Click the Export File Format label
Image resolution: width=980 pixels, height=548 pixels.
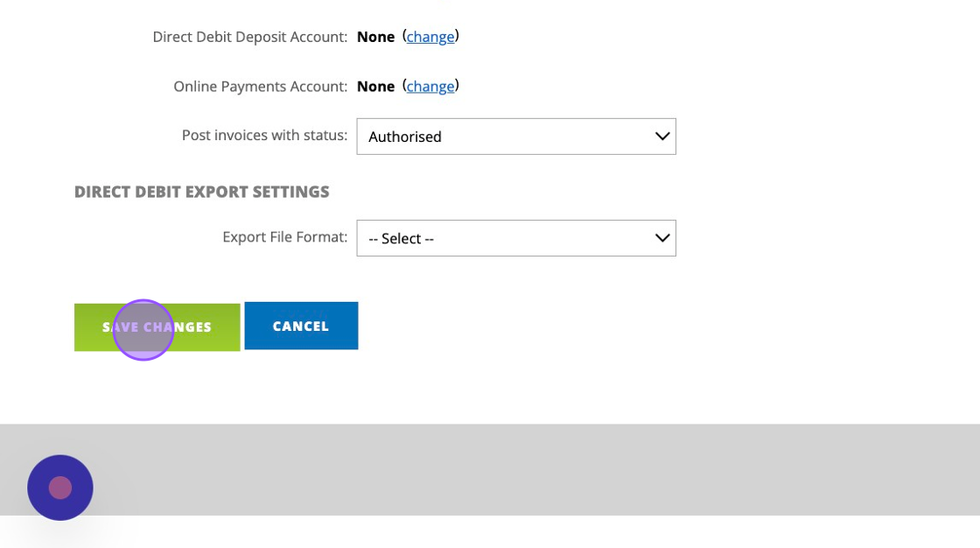pos(284,237)
